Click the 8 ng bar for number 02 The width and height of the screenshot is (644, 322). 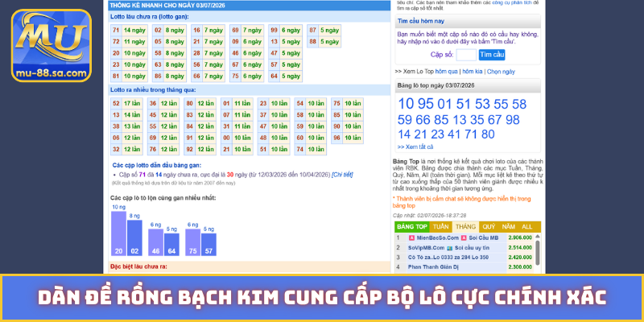coord(134,237)
